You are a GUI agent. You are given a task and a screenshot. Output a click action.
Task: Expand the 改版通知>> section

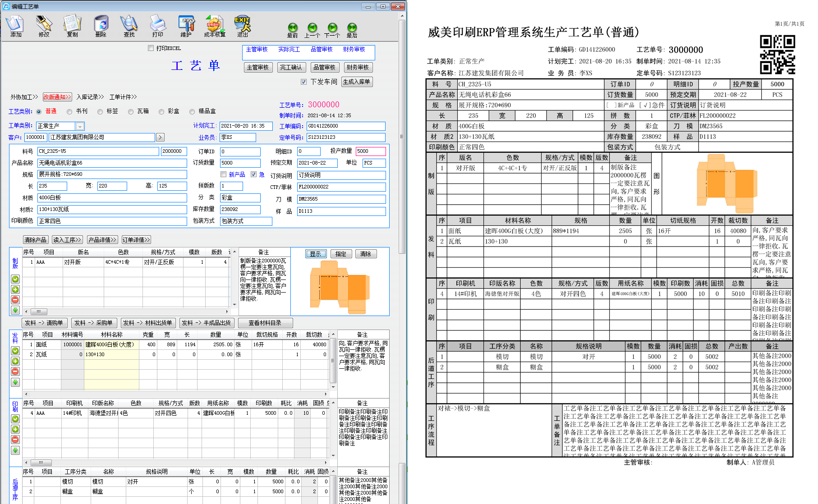57,97
